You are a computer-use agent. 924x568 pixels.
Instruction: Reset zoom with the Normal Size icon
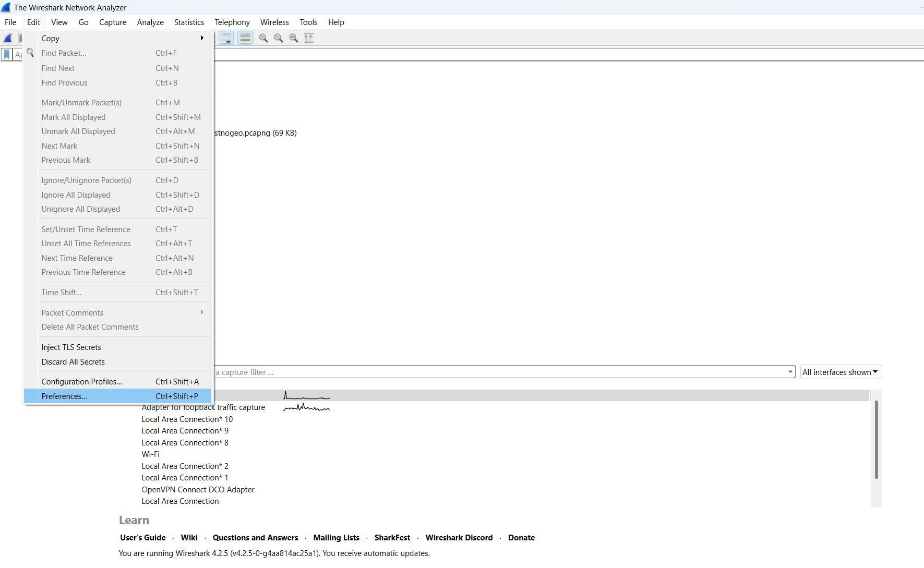(x=293, y=38)
